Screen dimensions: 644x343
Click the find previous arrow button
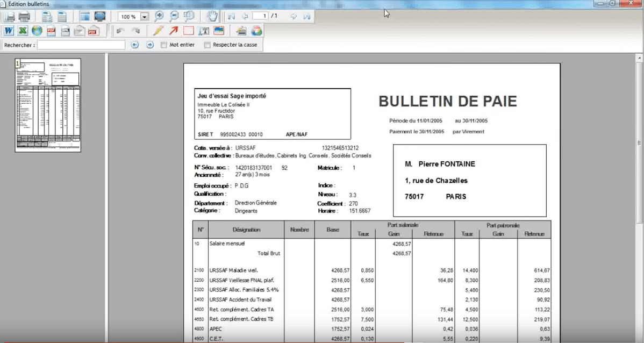[x=135, y=45]
